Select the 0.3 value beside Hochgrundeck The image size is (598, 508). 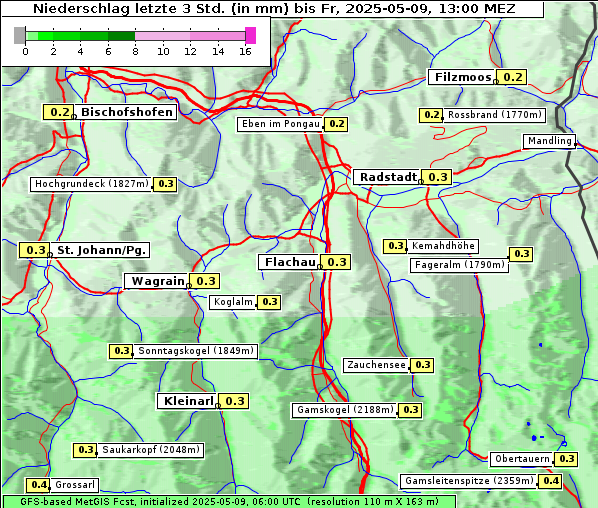click(165, 184)
